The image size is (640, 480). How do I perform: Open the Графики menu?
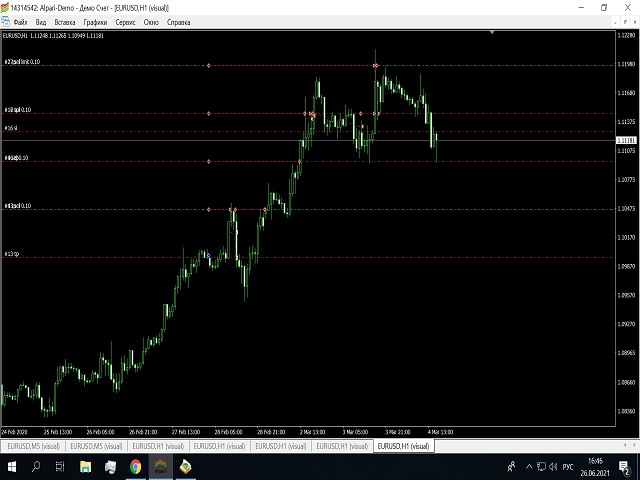click(95, 22)
